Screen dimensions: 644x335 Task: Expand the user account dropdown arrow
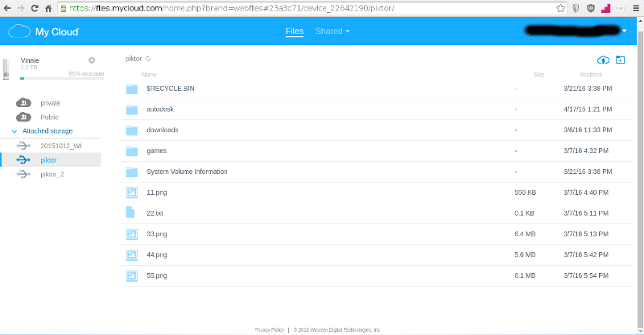(x=625, y=31)
